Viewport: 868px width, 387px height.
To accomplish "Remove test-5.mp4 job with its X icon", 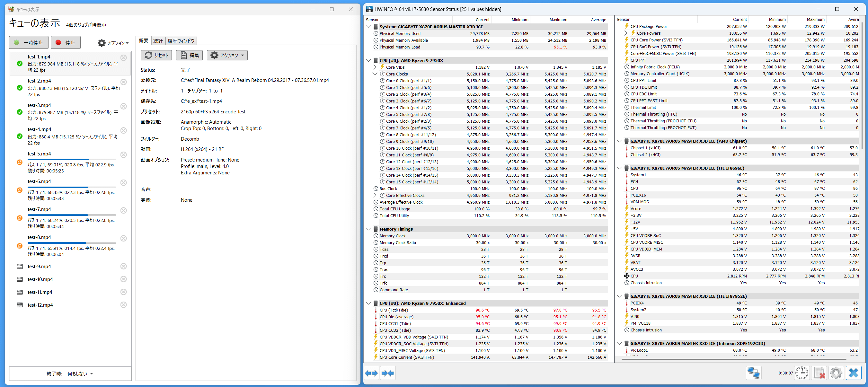I will [124, 155].
